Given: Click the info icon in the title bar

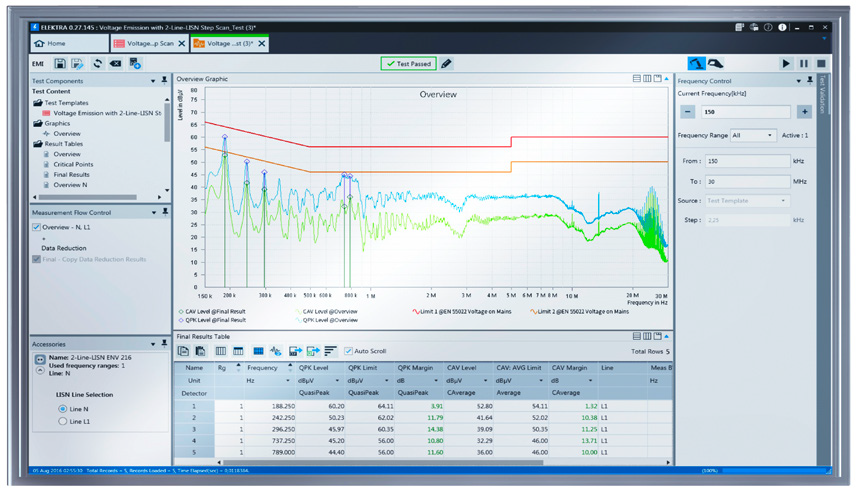Looking at the screenshot, I should 782,28.
